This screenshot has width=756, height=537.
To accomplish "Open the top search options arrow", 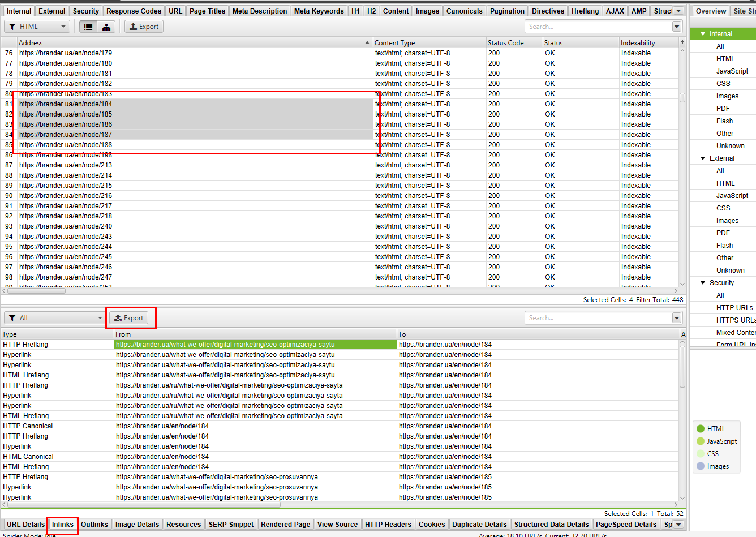I will (677, 27).
